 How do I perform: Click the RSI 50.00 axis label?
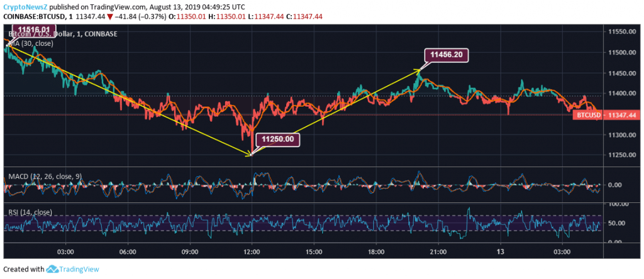point(618,223)
